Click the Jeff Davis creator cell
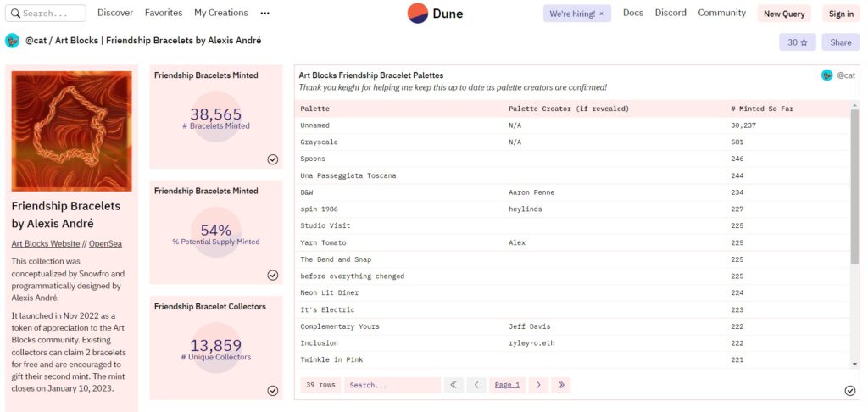The width and height of the screenshot is (868, 412). pos(529,326)
